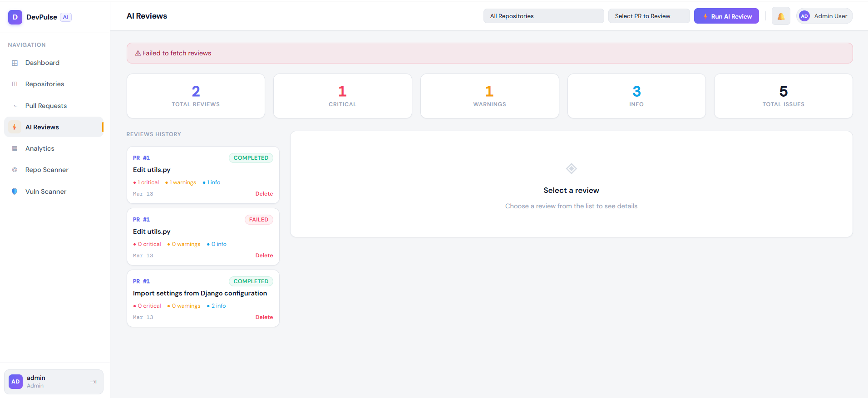The height and width of the screenshot is (398, 868).
Task: Open the All Repositories dropdown
Action: tap(543, 16)
